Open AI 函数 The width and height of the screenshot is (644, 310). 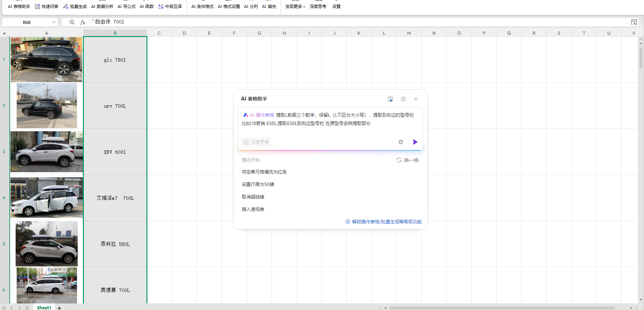[x=147, y=7]
